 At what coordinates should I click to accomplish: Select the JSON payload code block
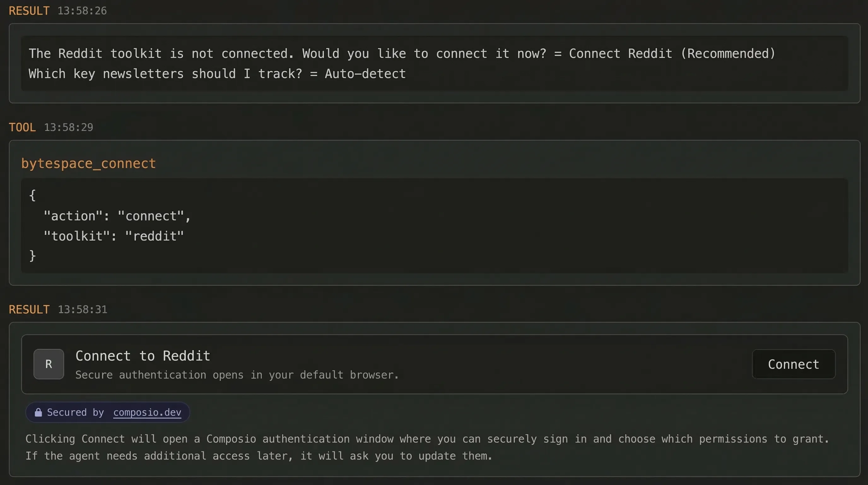pyautogui.click(x=434, y=226)
